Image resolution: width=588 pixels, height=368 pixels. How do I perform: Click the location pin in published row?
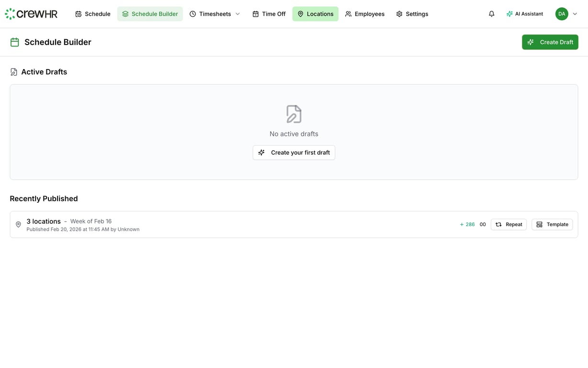pyautogui.click(x=18, y=224)
